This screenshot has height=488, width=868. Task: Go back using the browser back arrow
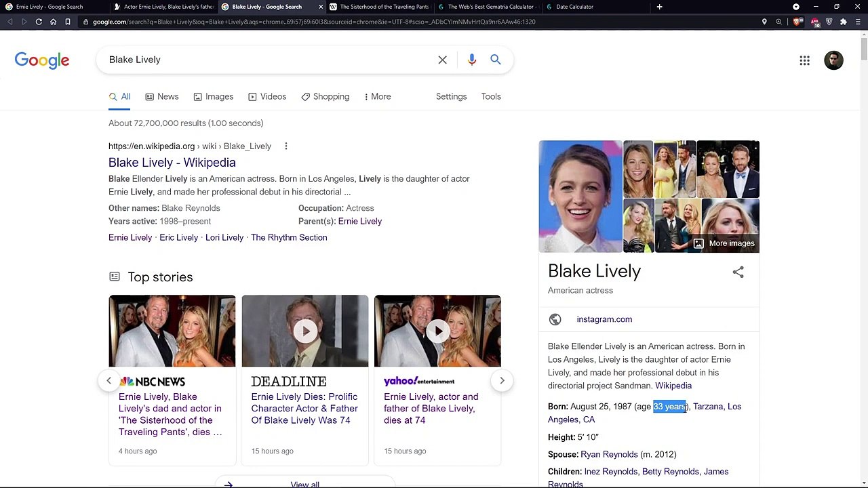(10, 22)
